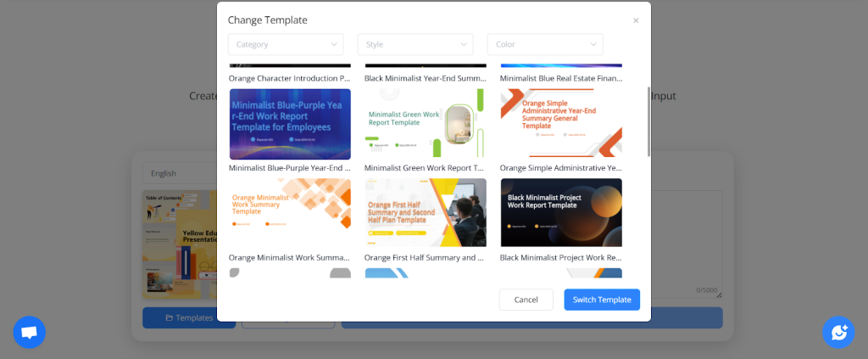Choose the Minimalist Green Work Report thumbnail
868x359 pixels.
point(426,124)
